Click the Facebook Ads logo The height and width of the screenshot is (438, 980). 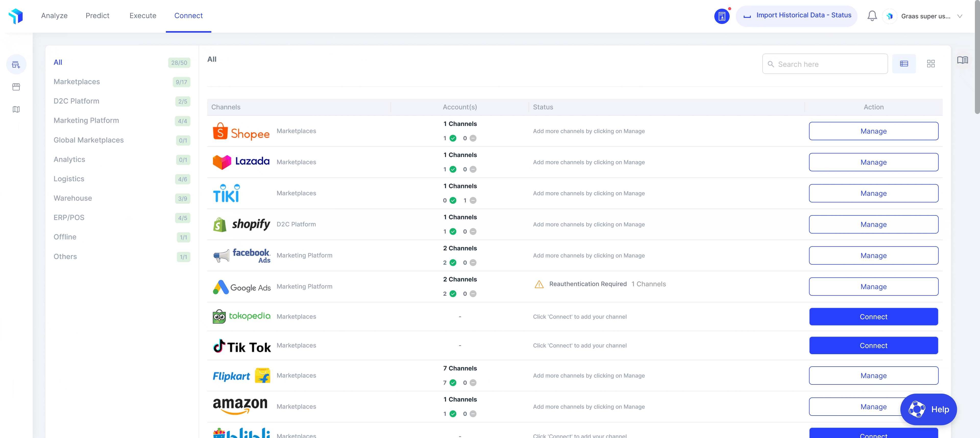[x=242, y=255]
